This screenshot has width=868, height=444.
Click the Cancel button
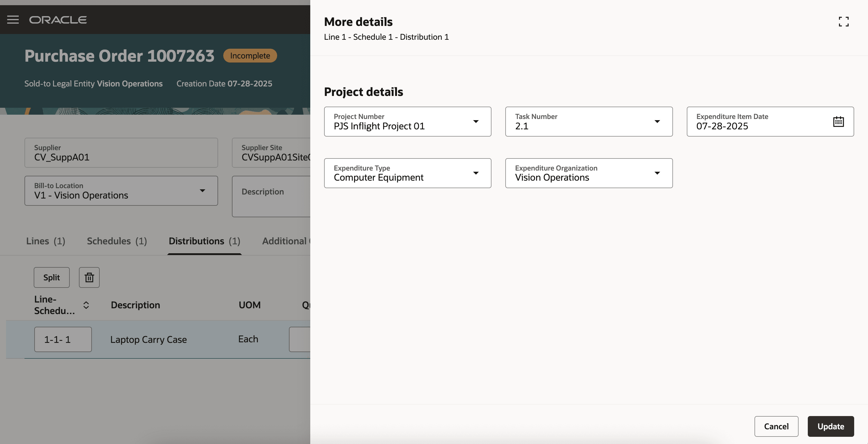coord(776,426)
